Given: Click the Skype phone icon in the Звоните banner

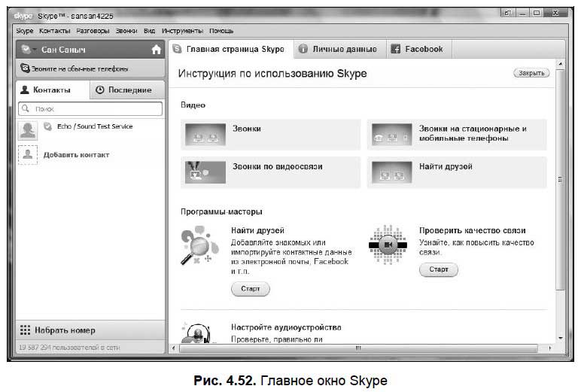Looking at the screenshot, I should pyautogui.click(x=25, y=68).
